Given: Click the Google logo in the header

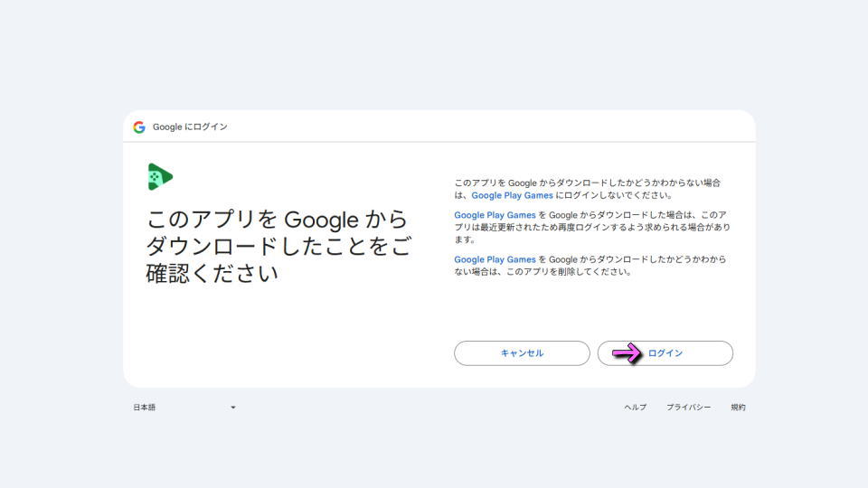Looking at the screenshot, I should coord(139,127).
